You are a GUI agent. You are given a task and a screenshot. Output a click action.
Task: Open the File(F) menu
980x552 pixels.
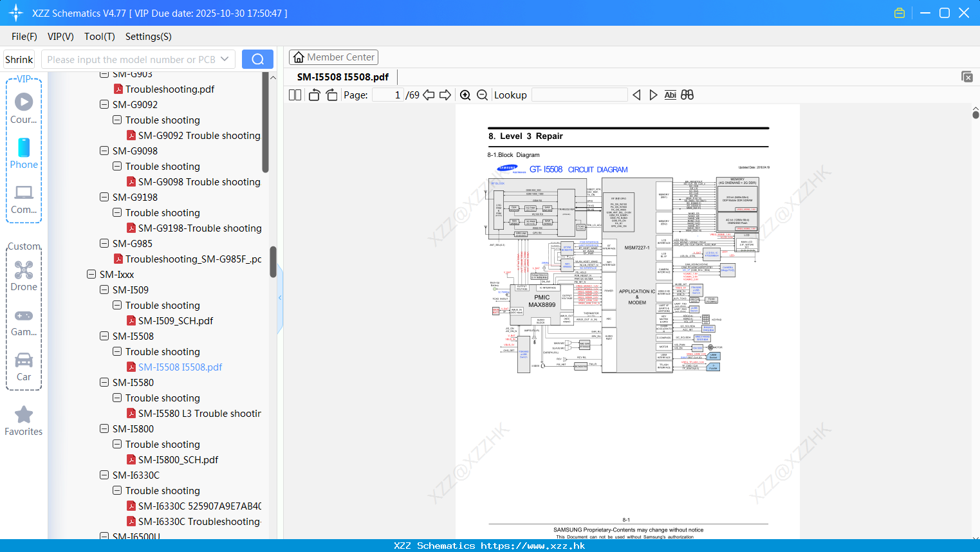pyautogui.click(x=24, y=37)
